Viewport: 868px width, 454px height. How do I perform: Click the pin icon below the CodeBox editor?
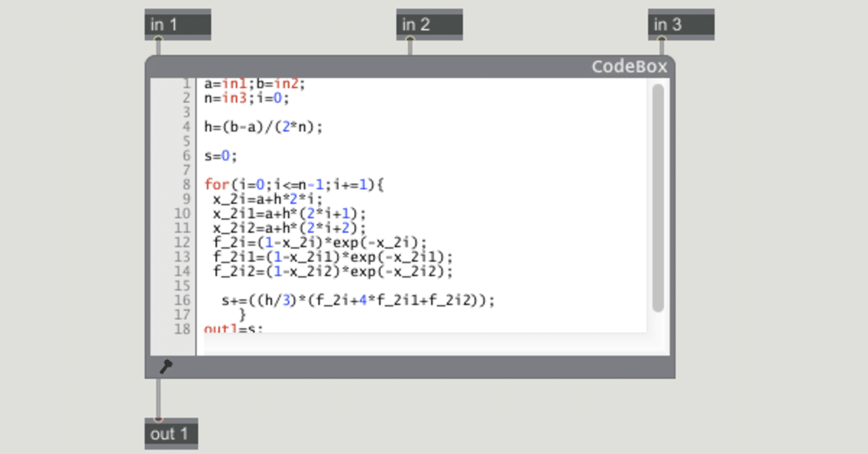pos(165,366)
